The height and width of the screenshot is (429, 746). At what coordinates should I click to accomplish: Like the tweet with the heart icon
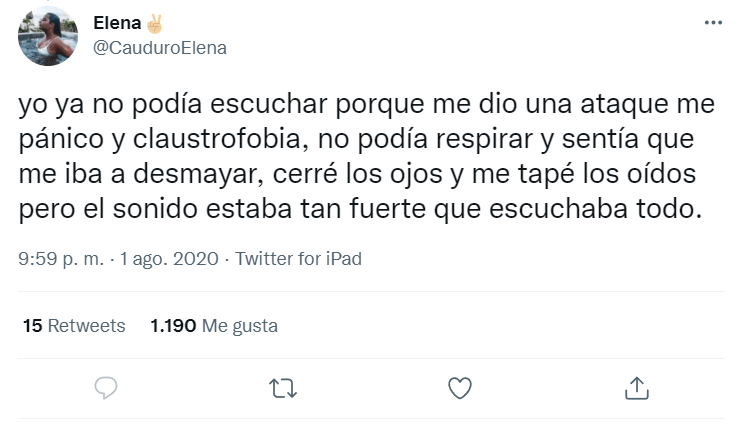460,387
